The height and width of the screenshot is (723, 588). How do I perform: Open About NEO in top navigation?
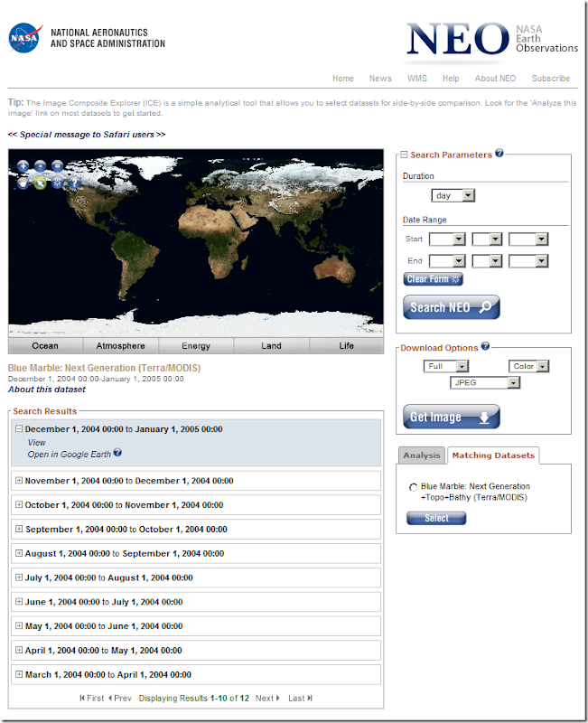click(x=495, y=79)
